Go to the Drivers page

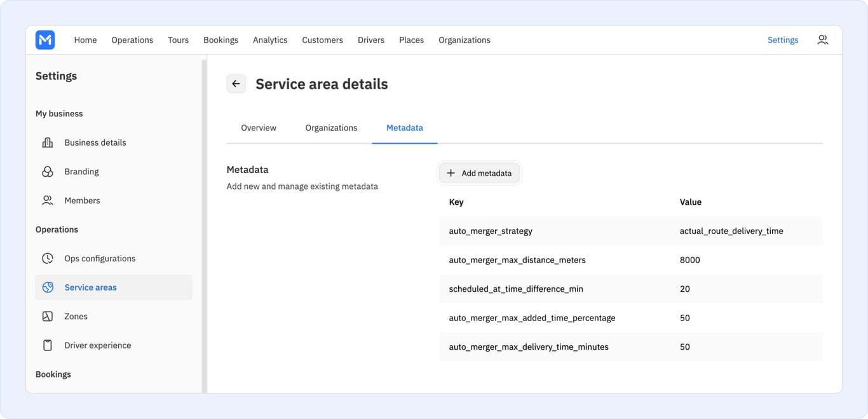[x=371, y=40]
